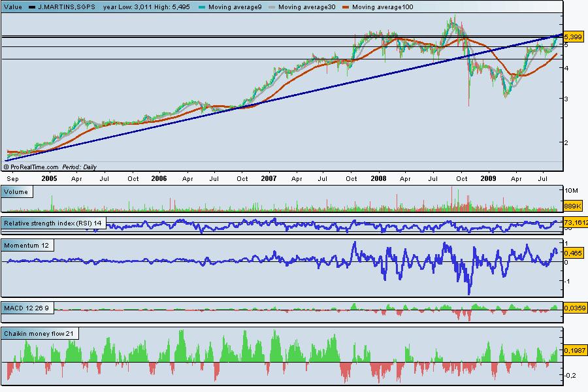Click the 0,465 momentum value tag

(x=573, y=253)
